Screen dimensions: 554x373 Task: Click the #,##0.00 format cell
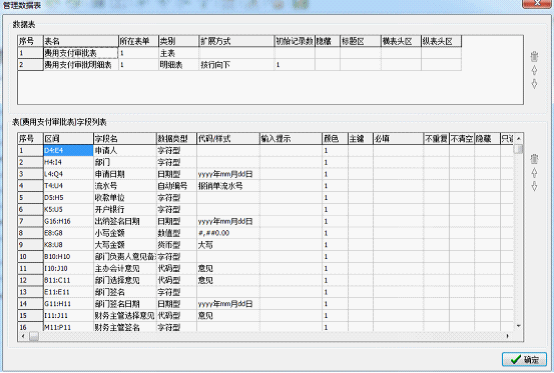pyautogui.click(x=228, y=233)
